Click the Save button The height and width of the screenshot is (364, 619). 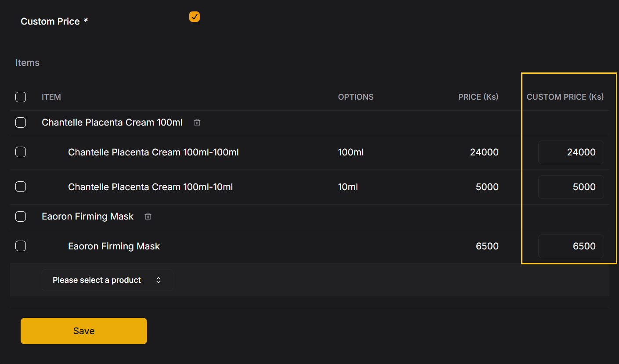coord(84,331)
